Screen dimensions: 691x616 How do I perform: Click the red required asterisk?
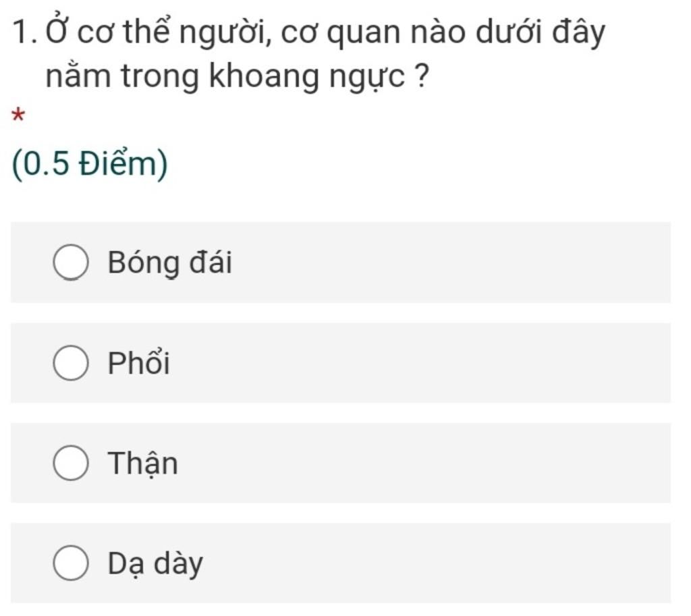pyautogui.click(x=18, y=116)
